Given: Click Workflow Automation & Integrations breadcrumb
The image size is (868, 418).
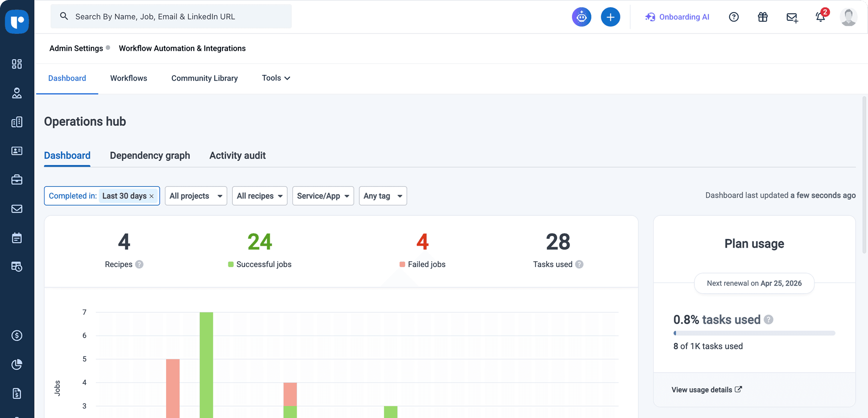Looking at the screenshot, I should [x=182, y=48].
